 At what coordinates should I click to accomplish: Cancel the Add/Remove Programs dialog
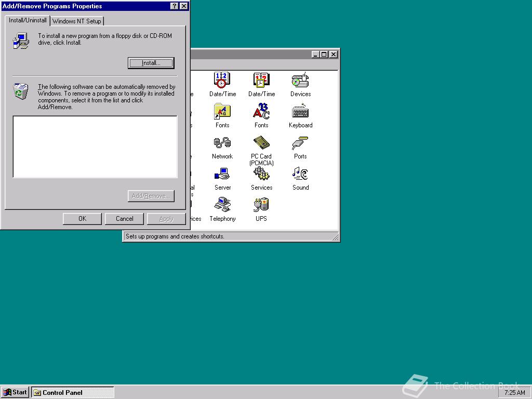[124, 219]
